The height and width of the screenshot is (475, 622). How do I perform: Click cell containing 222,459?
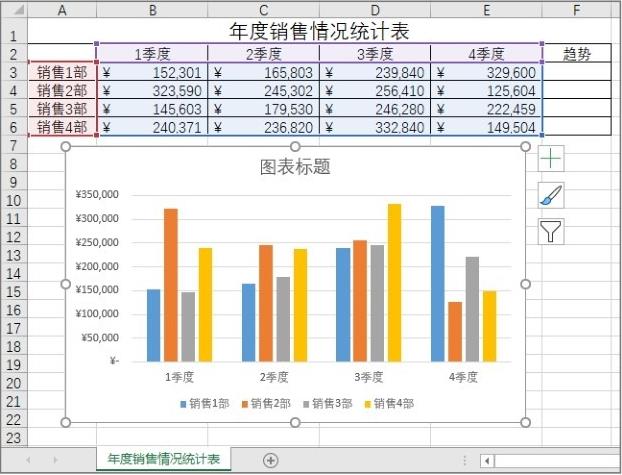click(x=486, y=109)
